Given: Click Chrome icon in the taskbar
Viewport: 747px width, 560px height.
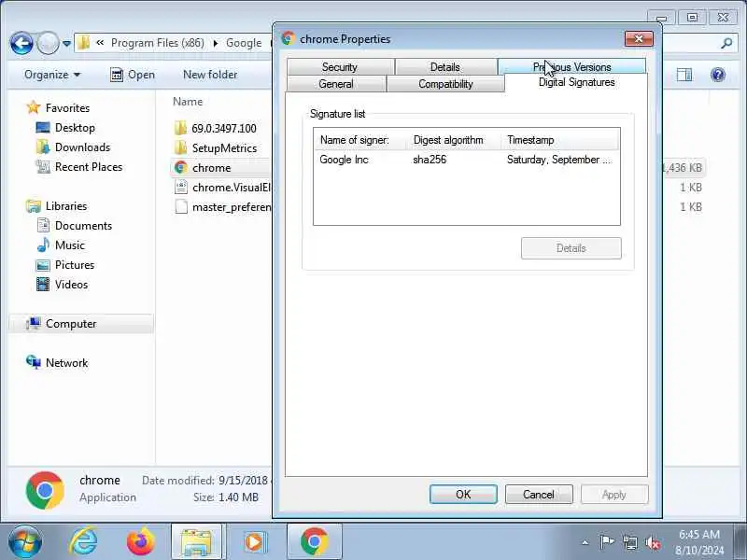Looking at the screenshot, I should coord(314,542).
